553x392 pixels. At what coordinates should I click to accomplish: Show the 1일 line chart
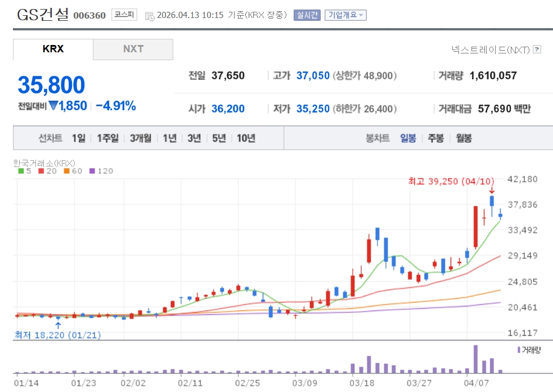coord(79,138)
